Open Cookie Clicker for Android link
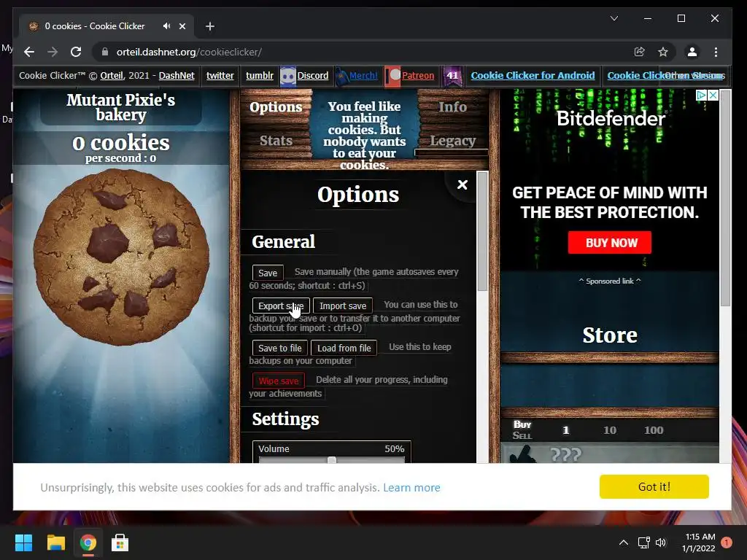747x560 pixels. tap(533, 75)
